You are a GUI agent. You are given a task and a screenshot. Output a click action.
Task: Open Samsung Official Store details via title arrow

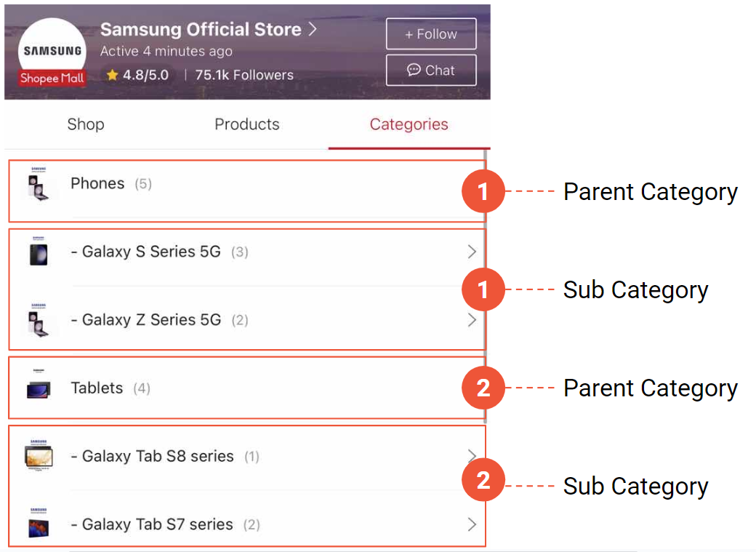(x=311, y=29)
